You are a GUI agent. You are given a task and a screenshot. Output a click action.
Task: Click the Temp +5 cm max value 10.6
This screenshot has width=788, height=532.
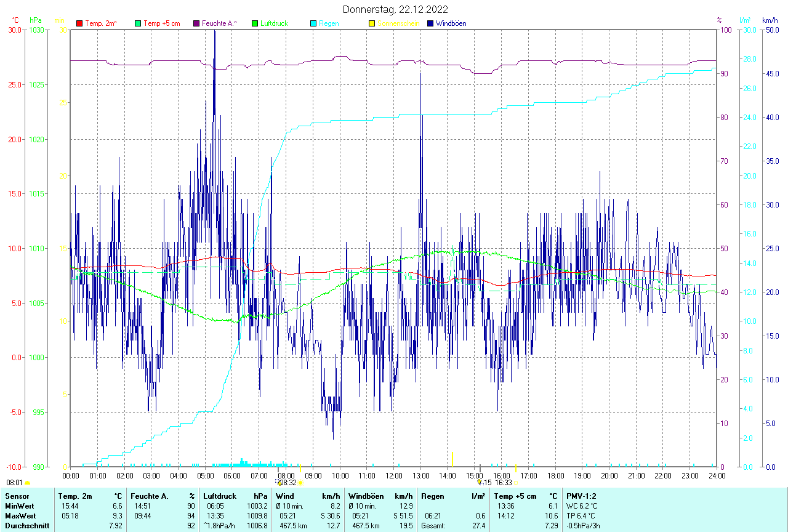coord(550,515)
